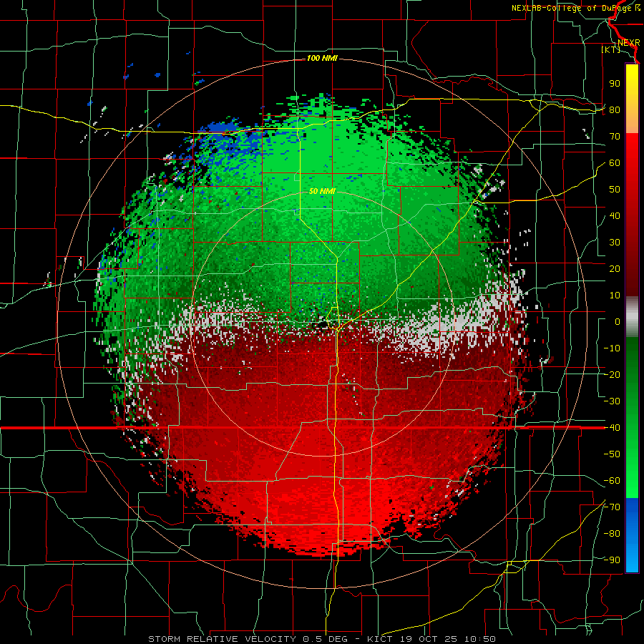
Task: Click the '-40' value on the velocity scale
Action: click(612, 428)
